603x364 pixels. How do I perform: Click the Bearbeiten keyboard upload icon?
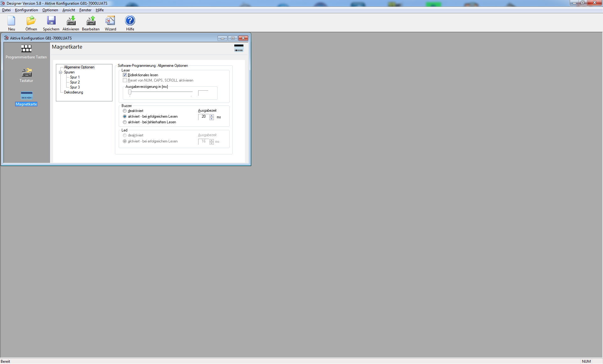coord(91,21)
